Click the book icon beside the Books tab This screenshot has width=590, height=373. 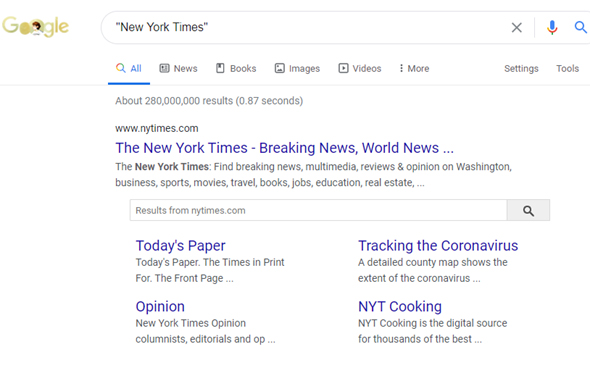pos(220,68)
